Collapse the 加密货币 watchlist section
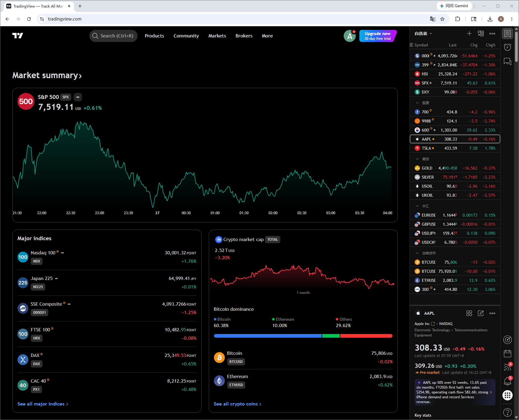Image resolution: width=519 pixels, height=420 pixels. tap(417, 253)
